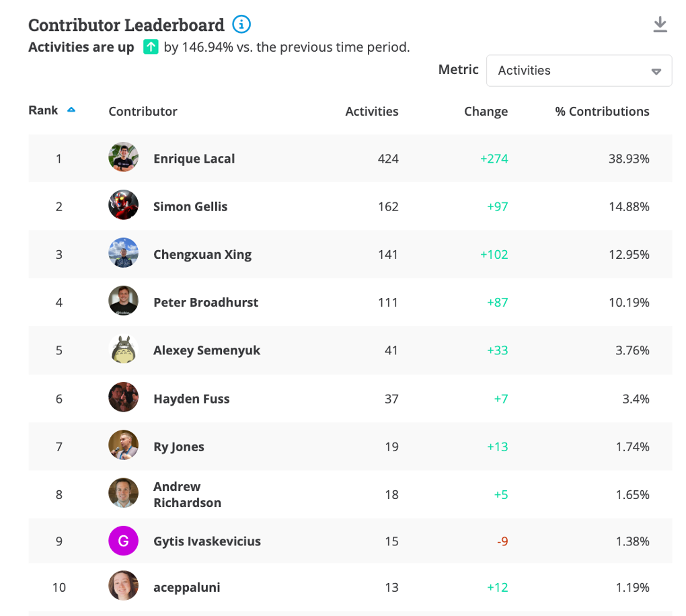Click Simon Gellis's profile picture
Viewport: 686px width, 616px height.
point(123,204)
